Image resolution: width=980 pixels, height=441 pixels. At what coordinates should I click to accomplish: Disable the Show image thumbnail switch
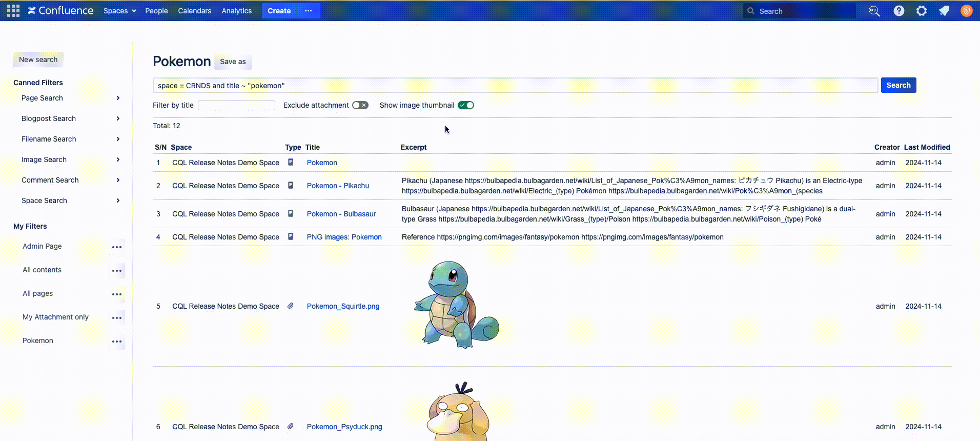click(x=466, y=105)
